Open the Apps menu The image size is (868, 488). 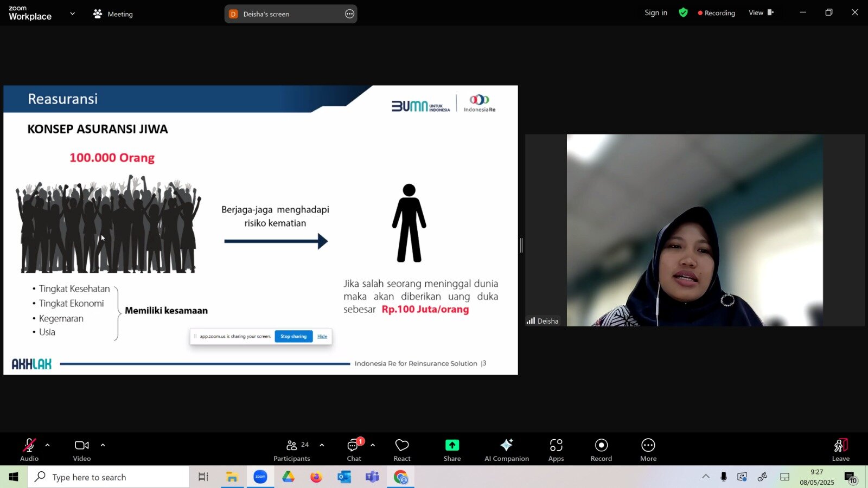tap(556, 450)
